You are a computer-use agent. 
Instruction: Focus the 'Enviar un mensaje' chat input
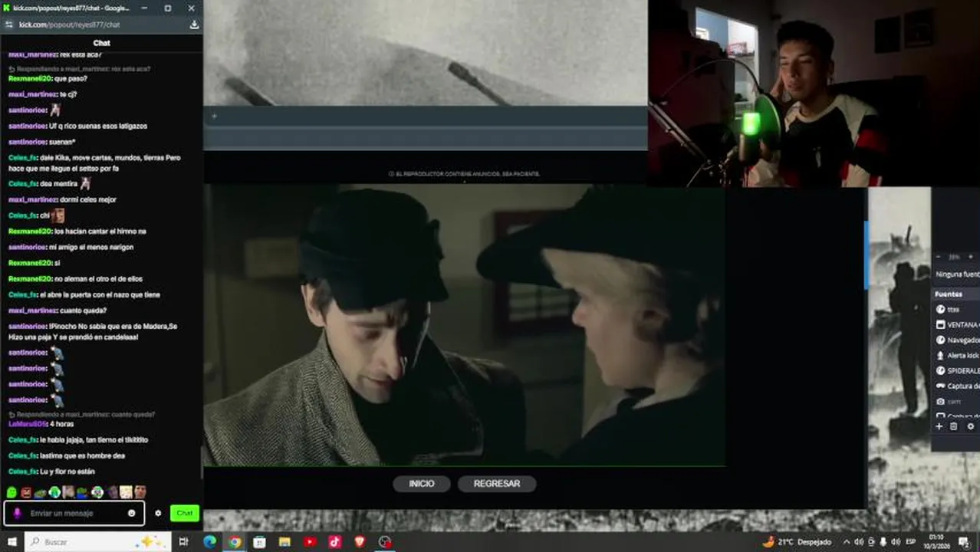coord(73,513)
